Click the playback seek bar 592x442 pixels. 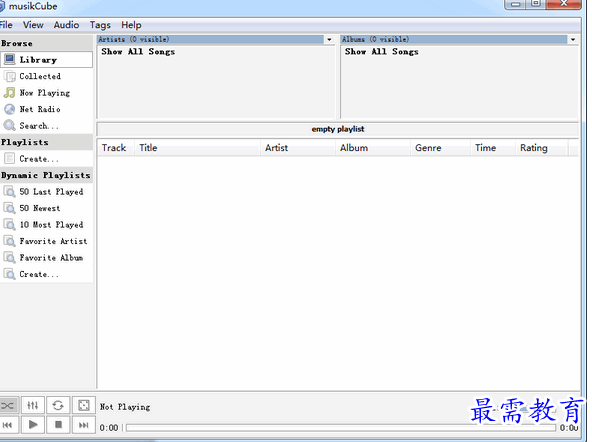click(x=341, y=428)
